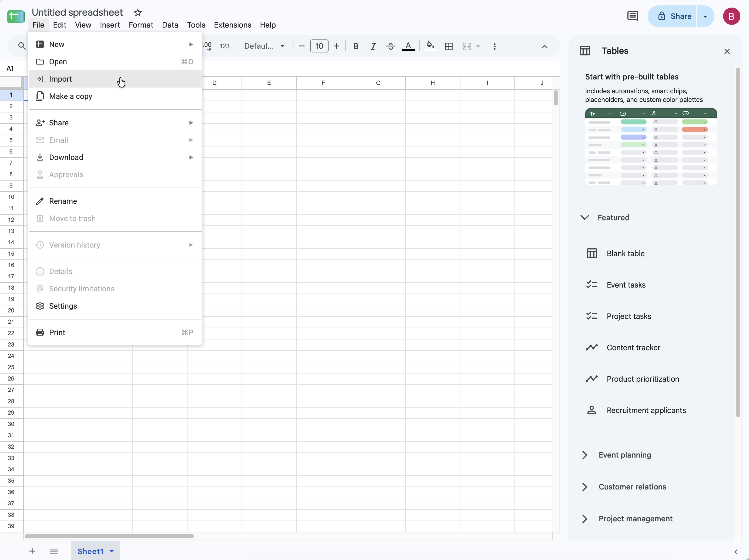Open Settings from the File menu
Screen dimensions: 749x560
115,306
